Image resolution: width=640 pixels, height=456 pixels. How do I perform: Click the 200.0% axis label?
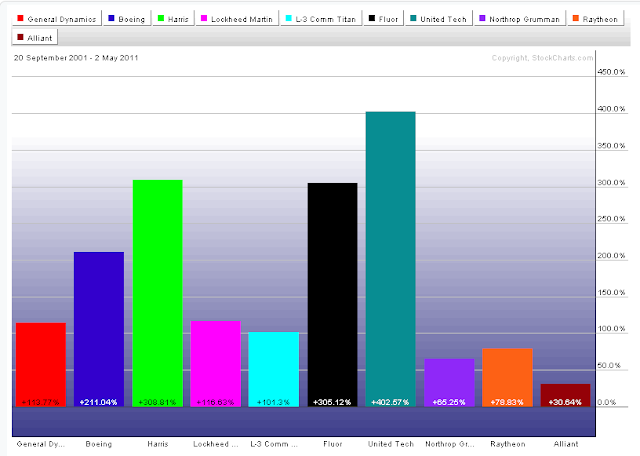[611, 255]
